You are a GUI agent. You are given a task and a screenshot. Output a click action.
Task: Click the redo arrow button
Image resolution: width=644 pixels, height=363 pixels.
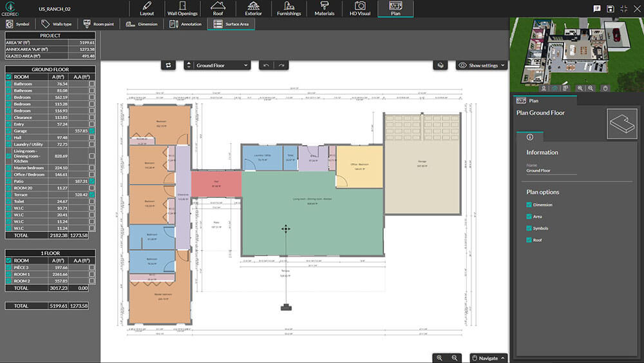[281, 65]
